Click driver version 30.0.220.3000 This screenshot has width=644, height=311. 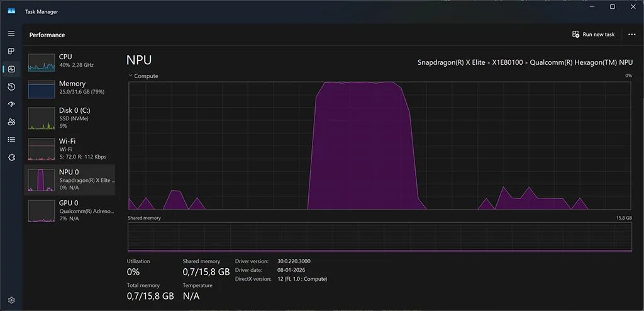(294, 261)
